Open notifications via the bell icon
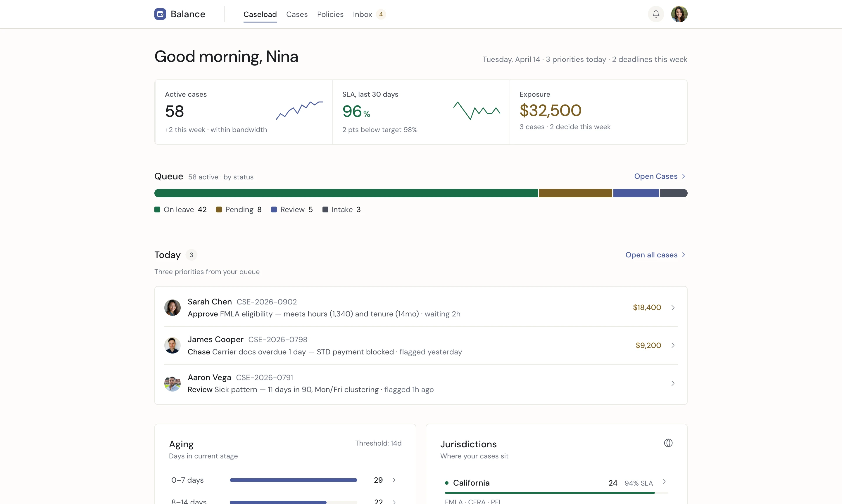842x504 pixels. (655, 14)
